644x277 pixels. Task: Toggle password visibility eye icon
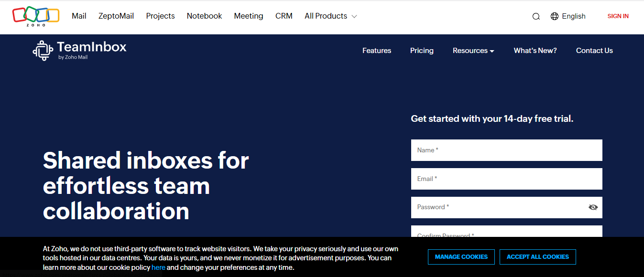pyautogui.click(x=593, y=207)
